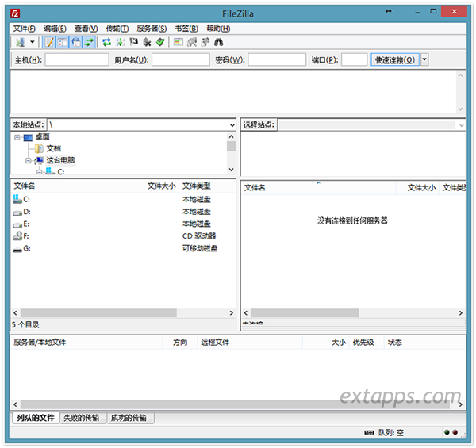Open the 帮助(H) menu
The height and width of the screenshot is (448, 476).
[x=218, y=29]
